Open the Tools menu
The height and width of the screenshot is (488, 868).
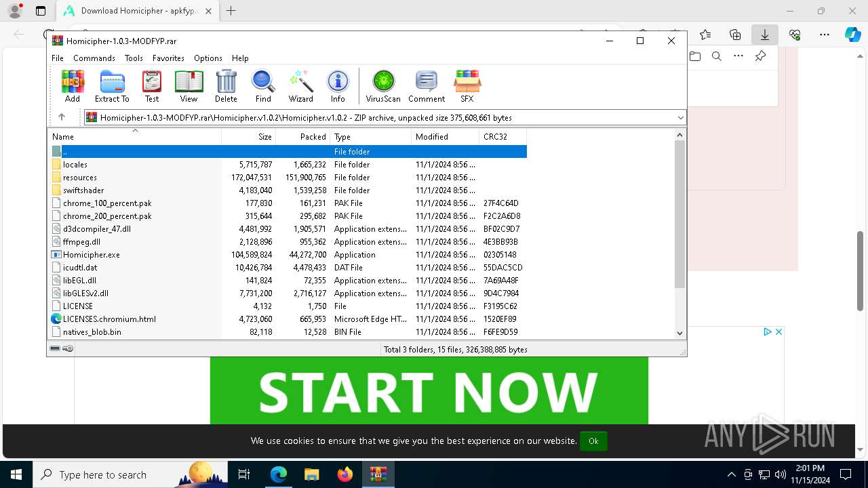(x=134, y=58)
